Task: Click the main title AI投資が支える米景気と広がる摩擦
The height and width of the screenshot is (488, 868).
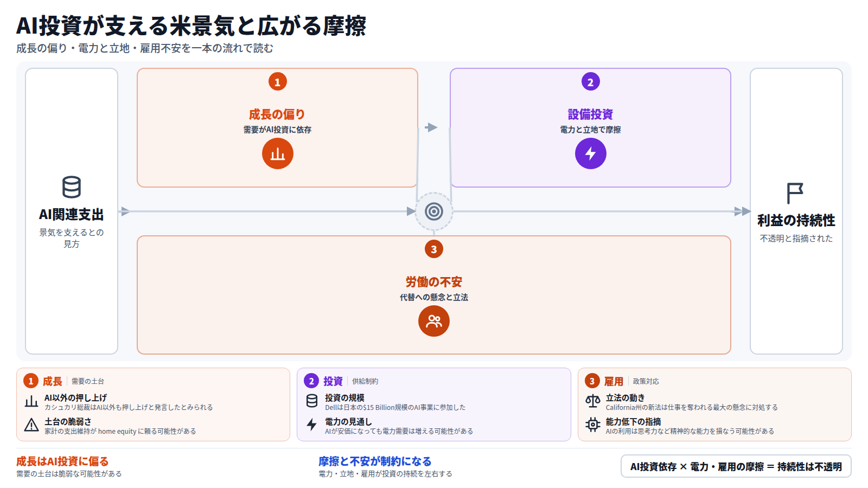Action: pos(192,25)
